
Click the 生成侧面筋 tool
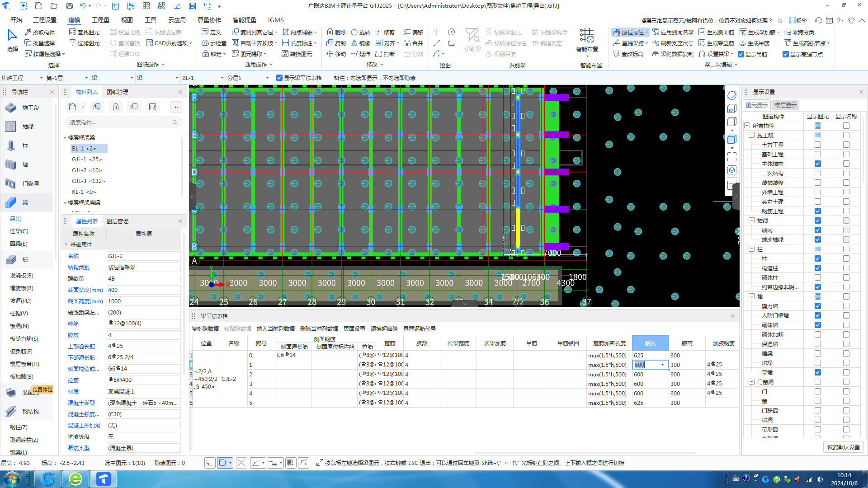(716, 32)
